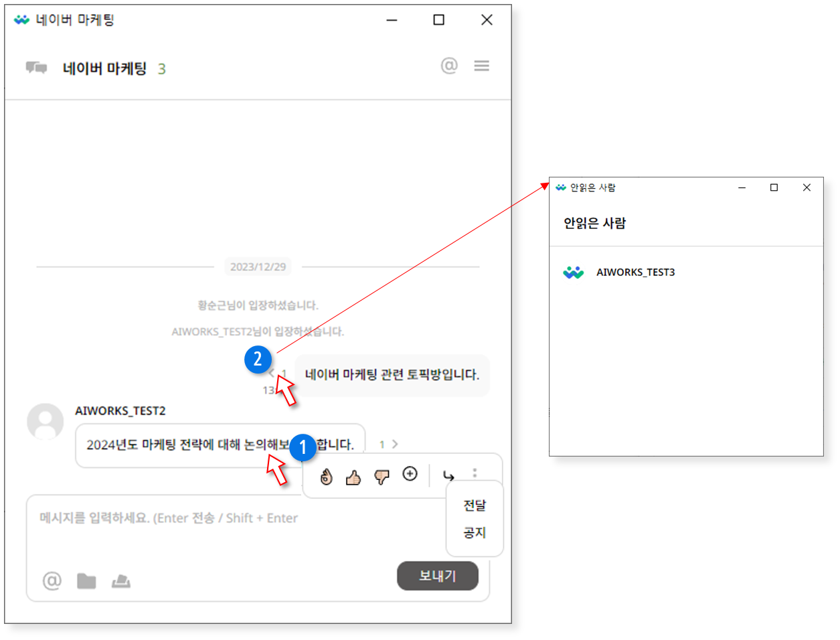Click the 안읽은 사람 heading

pyautogui.click(x=594, y=223)
